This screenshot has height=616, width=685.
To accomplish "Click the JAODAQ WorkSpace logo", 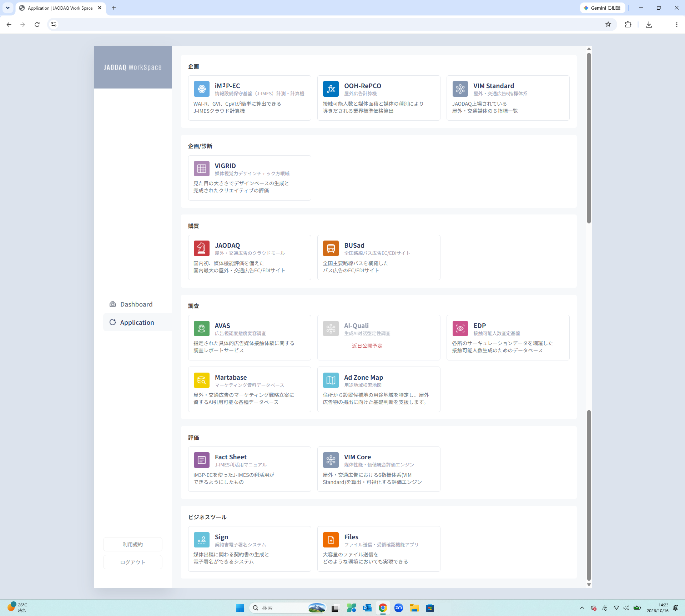I will click(x=133, y=67).
